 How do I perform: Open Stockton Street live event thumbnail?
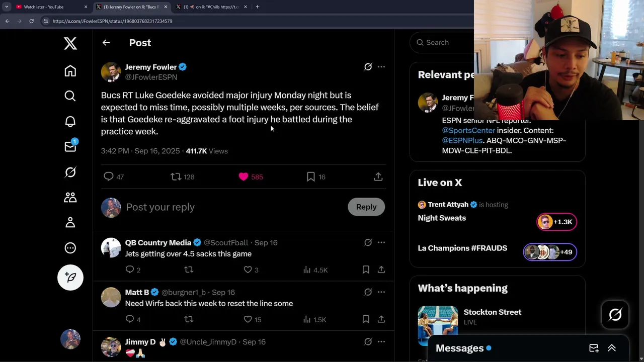pyautogui.click(x=438, y=325)
